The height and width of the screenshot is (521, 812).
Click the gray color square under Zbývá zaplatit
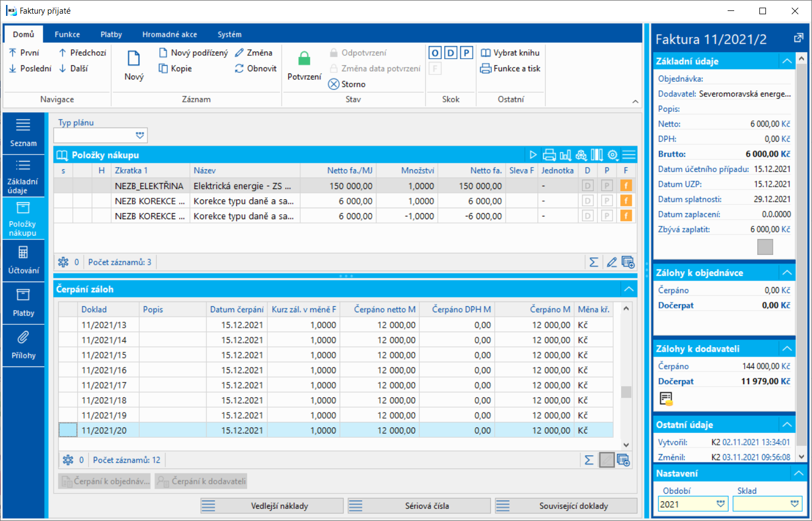[765, 247]
